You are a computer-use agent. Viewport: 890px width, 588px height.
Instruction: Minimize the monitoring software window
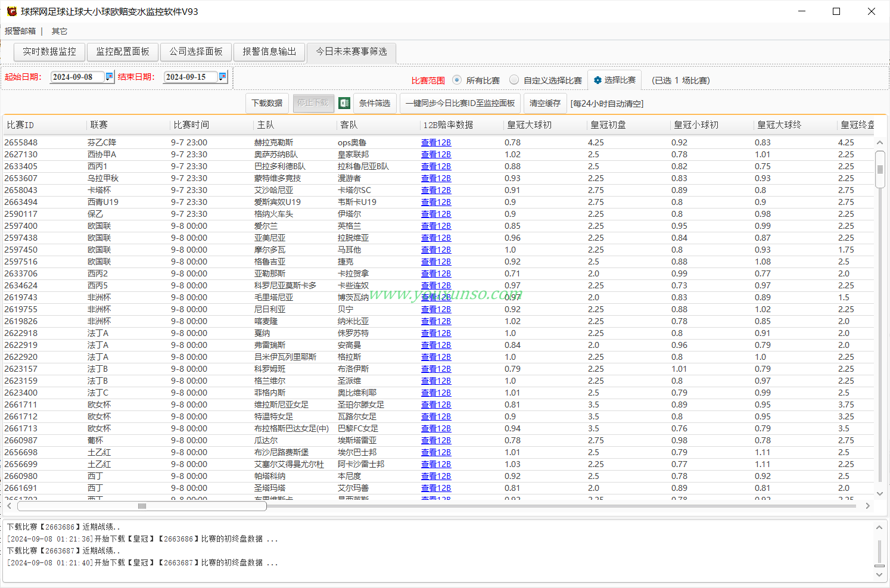pos(802,11)
